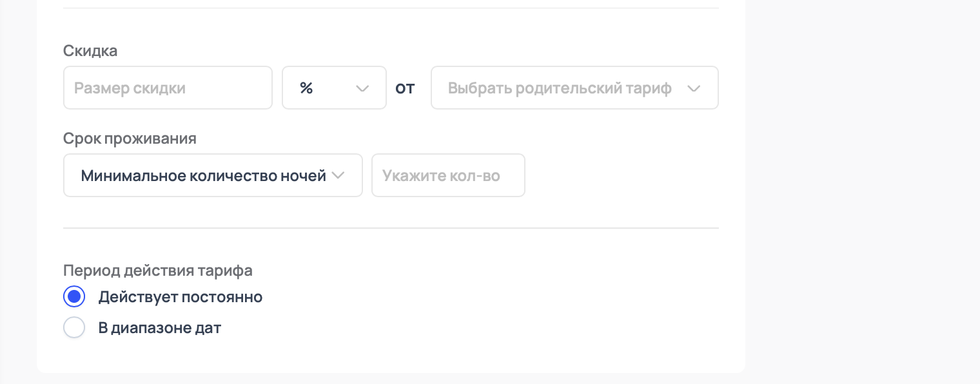Select the В диапазоне дат radio button
This screenshot has height=384, width=980.
click(74, 327)
